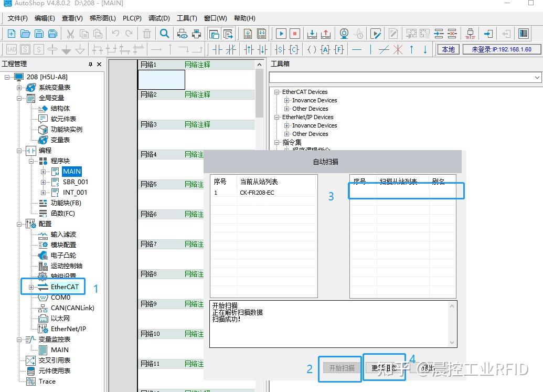This screenshot has height=392, width=543.
Task: Click the Paste icon in the toolbar
Action: pos(98,34)
